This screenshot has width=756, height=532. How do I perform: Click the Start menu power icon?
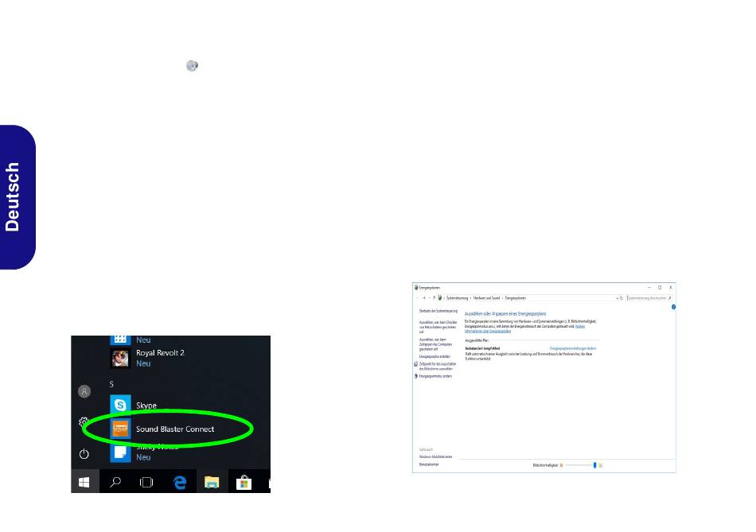[84, 453]
